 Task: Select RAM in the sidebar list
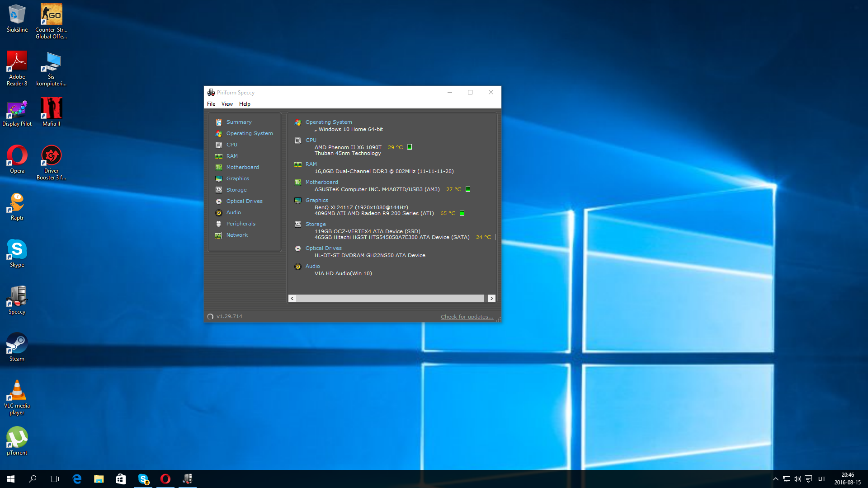232,156
